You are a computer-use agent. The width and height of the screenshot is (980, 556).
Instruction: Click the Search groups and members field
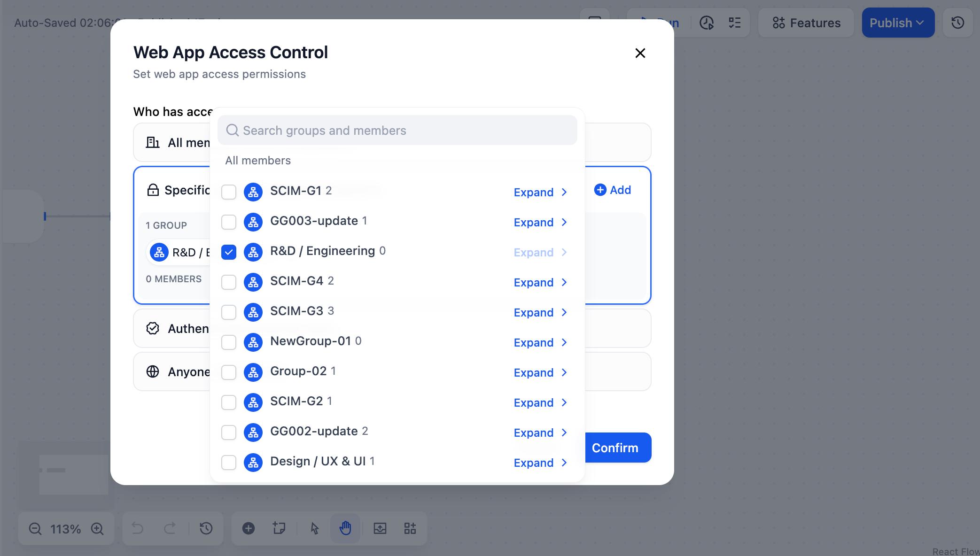pyautogui.click(x=397, y=130)
